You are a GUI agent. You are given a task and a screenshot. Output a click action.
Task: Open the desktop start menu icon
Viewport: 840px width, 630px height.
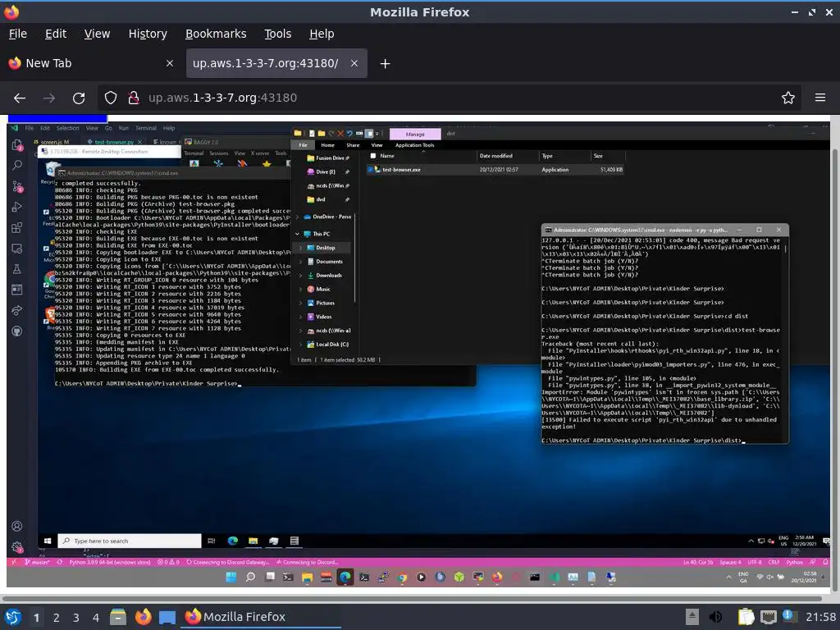coord(12,617)
